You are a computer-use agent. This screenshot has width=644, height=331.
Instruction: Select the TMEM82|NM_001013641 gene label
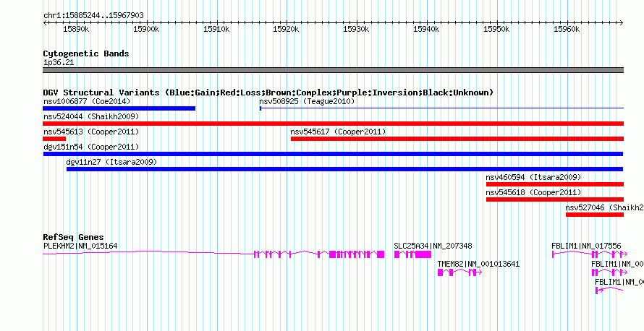(478, 264)
